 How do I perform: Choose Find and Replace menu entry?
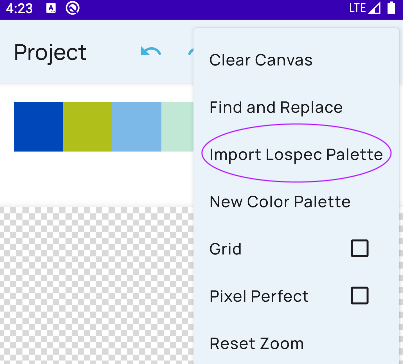click(296, 108)
